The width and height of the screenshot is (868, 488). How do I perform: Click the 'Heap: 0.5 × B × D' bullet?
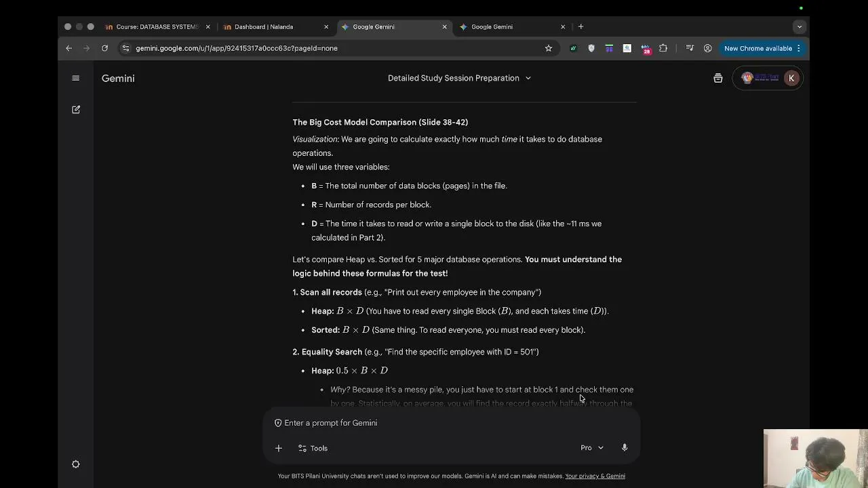pos(349,371)
